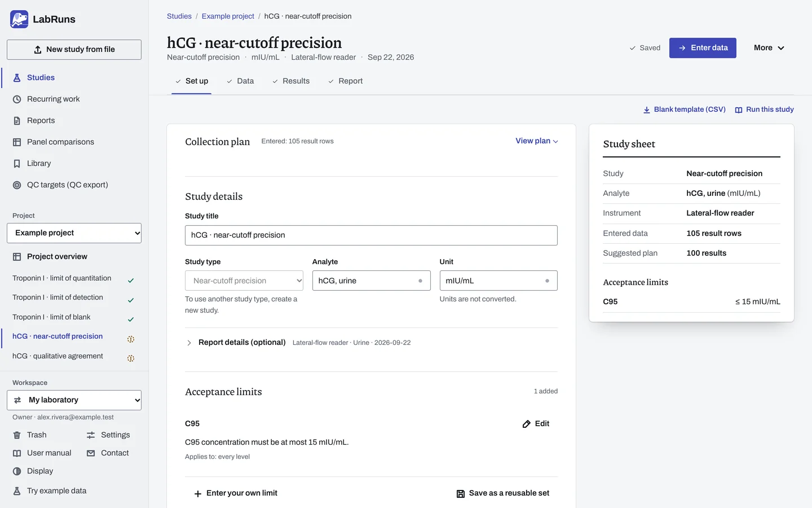Open Recurring work clock icon
The width and height of the screenshot is (812, 508).
17,99
